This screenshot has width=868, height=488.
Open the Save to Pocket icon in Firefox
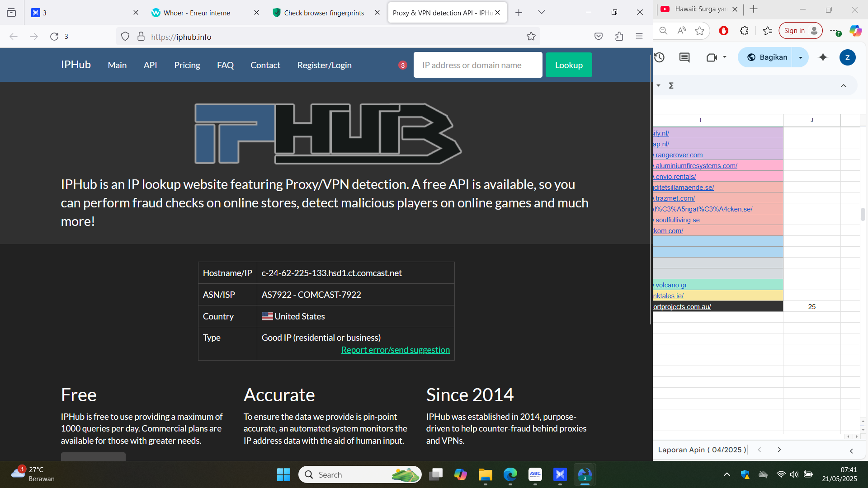[599, 37]
